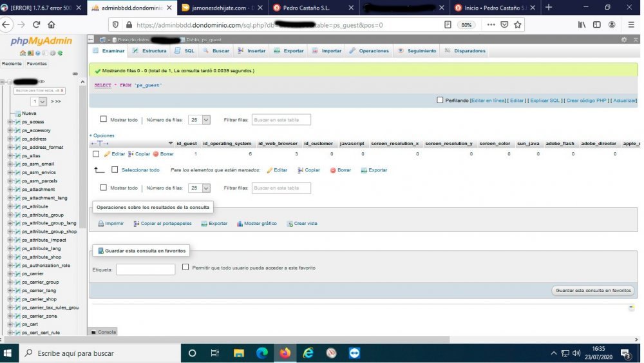Open the Operaciones tab
Screen dimensions: 644x363
coord(369,50)
